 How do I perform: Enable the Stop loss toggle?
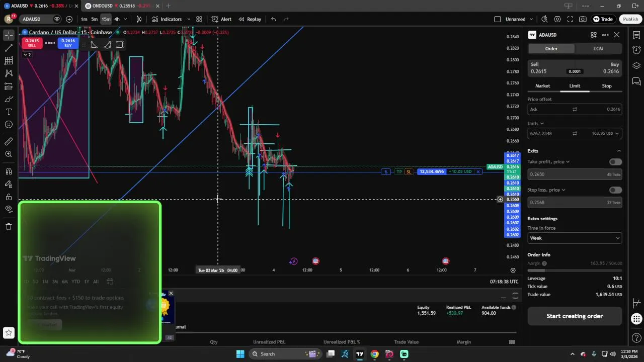[x=615, y=190]
